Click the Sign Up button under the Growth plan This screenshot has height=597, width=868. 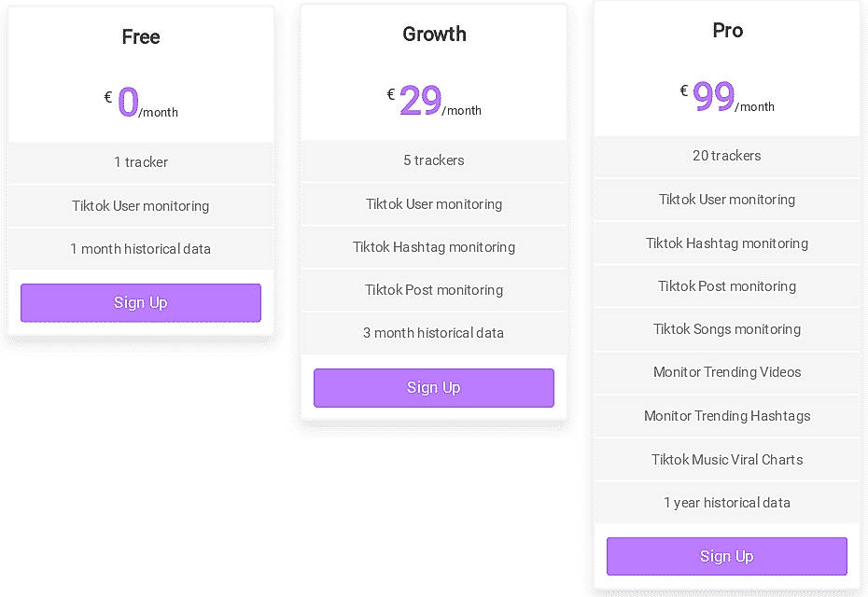click(x=433, y=387)
